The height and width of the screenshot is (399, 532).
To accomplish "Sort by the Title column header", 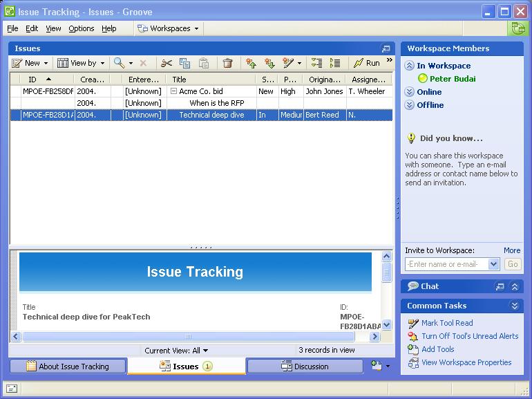I will pyautogui.click(x=211, y=80).
